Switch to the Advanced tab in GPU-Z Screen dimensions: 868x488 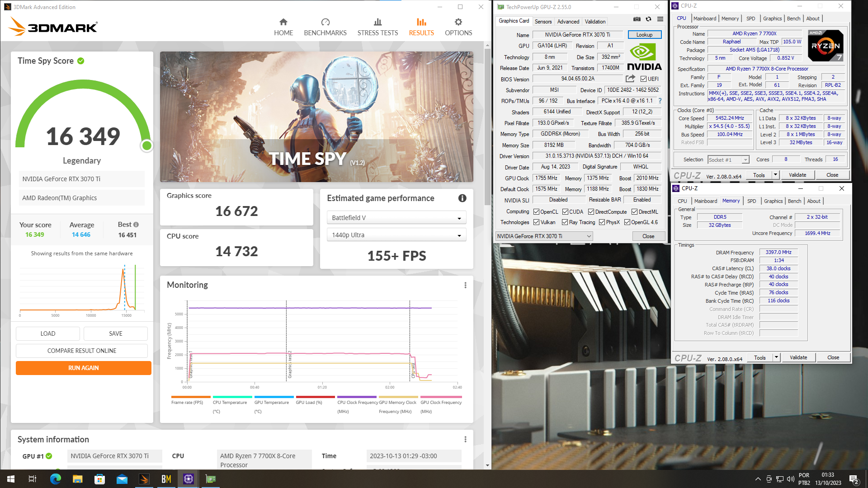pos(568,22)
